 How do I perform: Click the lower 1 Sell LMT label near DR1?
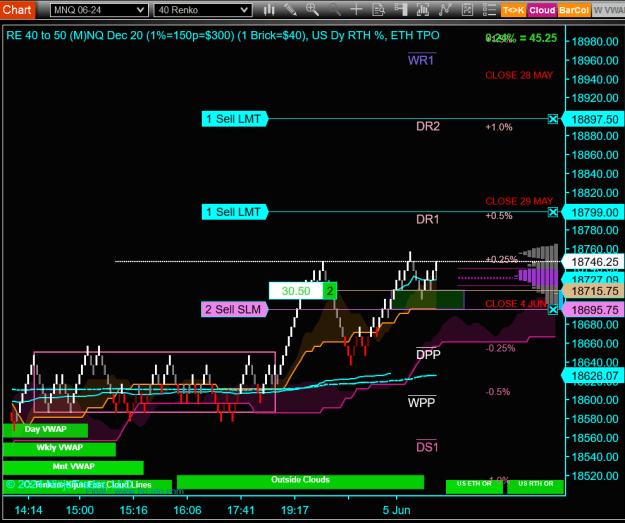tap(234, 212)
